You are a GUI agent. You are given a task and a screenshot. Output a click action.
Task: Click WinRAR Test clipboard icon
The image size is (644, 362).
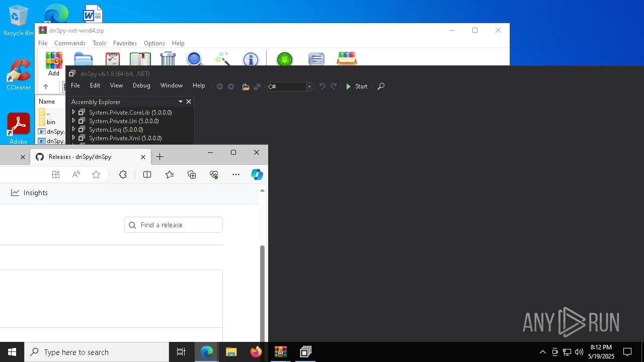point(113,59)
